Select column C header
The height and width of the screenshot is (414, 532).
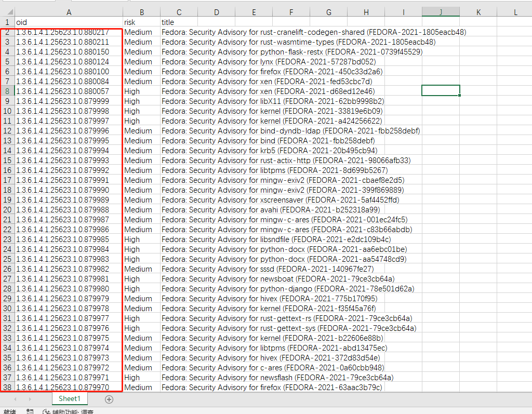click(x=179, y=12)
